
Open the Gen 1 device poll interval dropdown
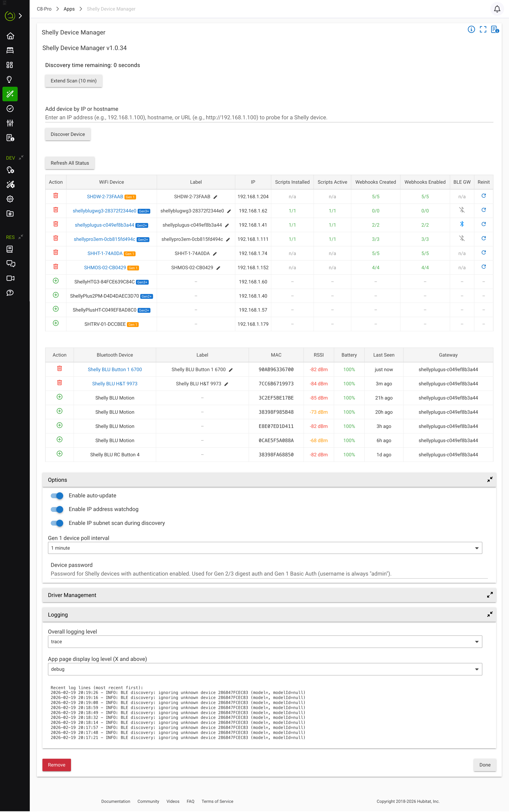[265, 548]
